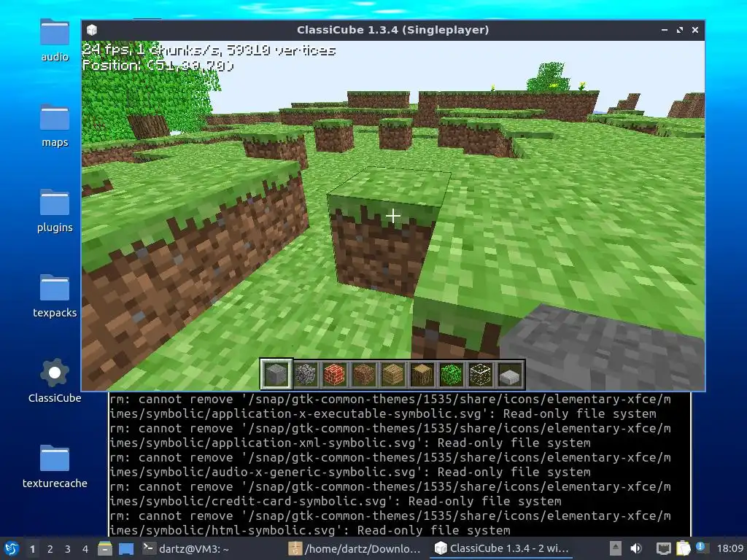Close the ClassiCube game window
This screenshot has height=560, width=747.
[x=695, y=30]
